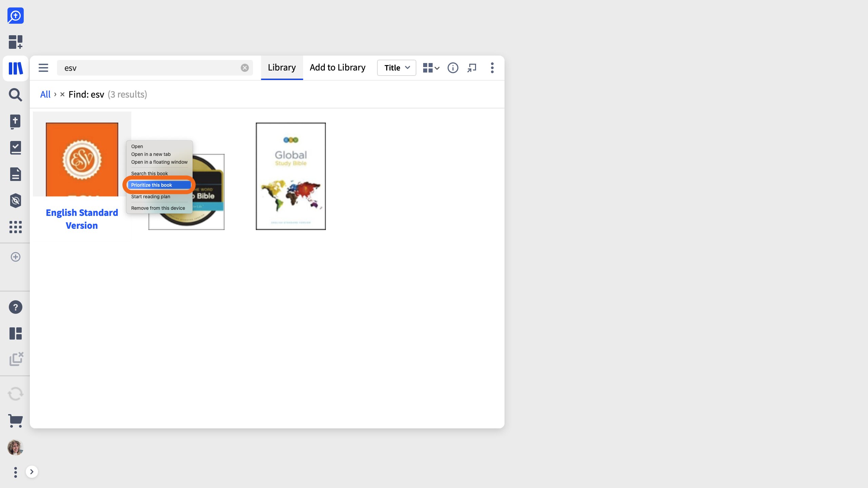The height and width of the screenshot is (488, 868).
Task: Click the circled plus add shortcut icon
Action: pyautogui.click(x=16, y=257)
